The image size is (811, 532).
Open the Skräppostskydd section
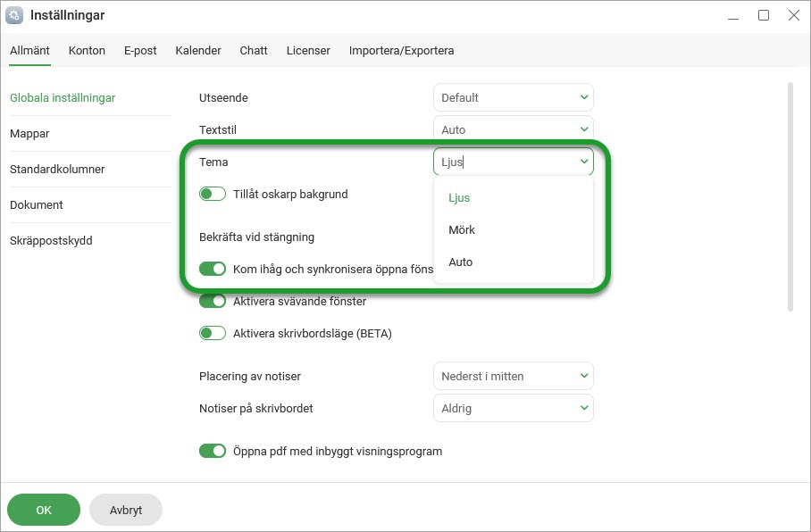[x=51, y=240]
